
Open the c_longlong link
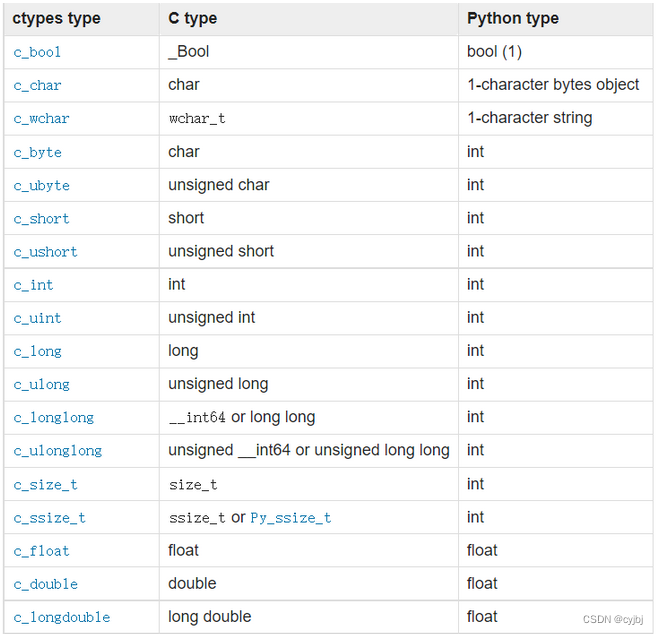pyautogui.click(x=54, y=418)
